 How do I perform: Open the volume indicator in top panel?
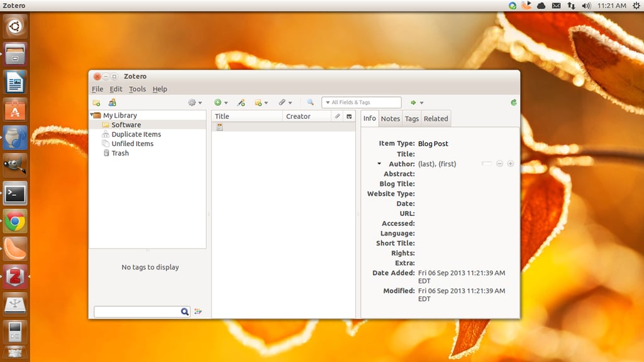pyautogui.click(x=586, y=6)
